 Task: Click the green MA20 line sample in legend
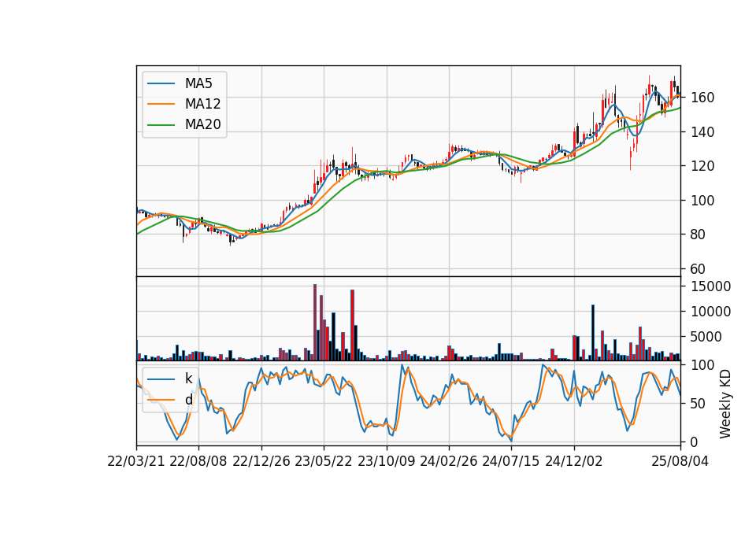pos(161,124)
